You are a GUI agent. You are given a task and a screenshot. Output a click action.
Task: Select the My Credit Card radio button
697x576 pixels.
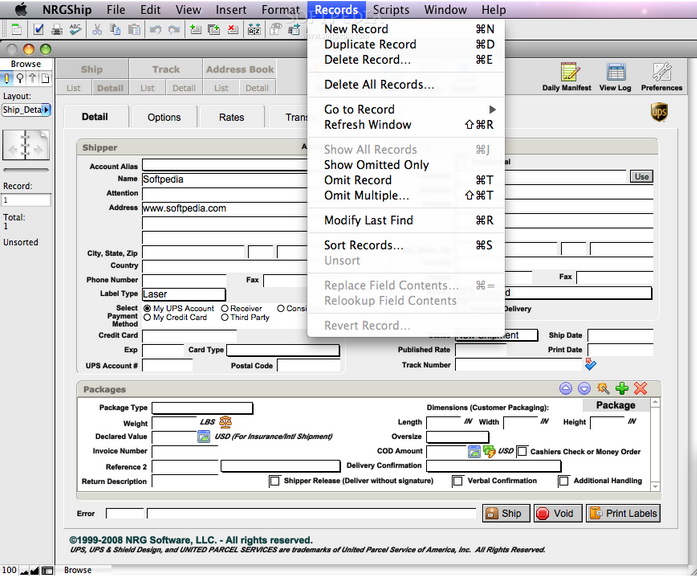click(148, 318)
